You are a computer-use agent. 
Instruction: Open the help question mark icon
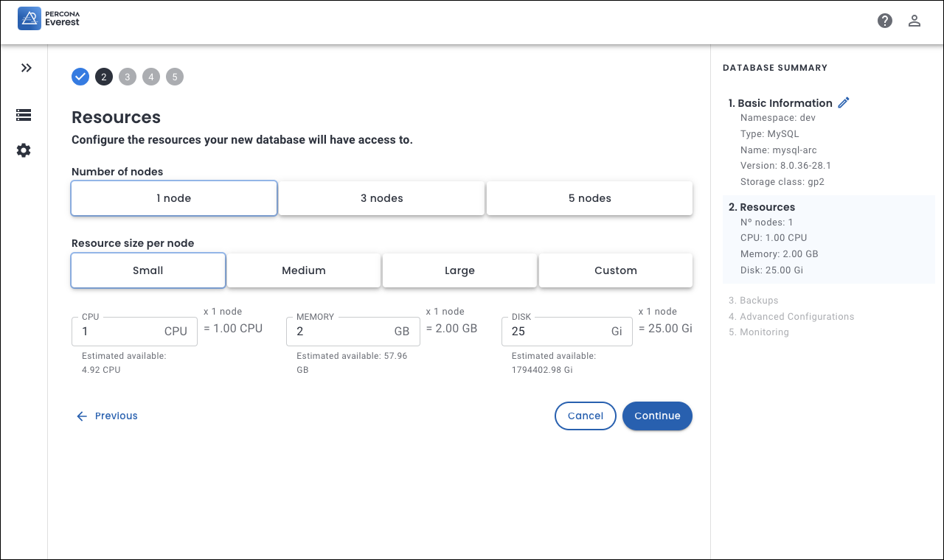point(885,21)
